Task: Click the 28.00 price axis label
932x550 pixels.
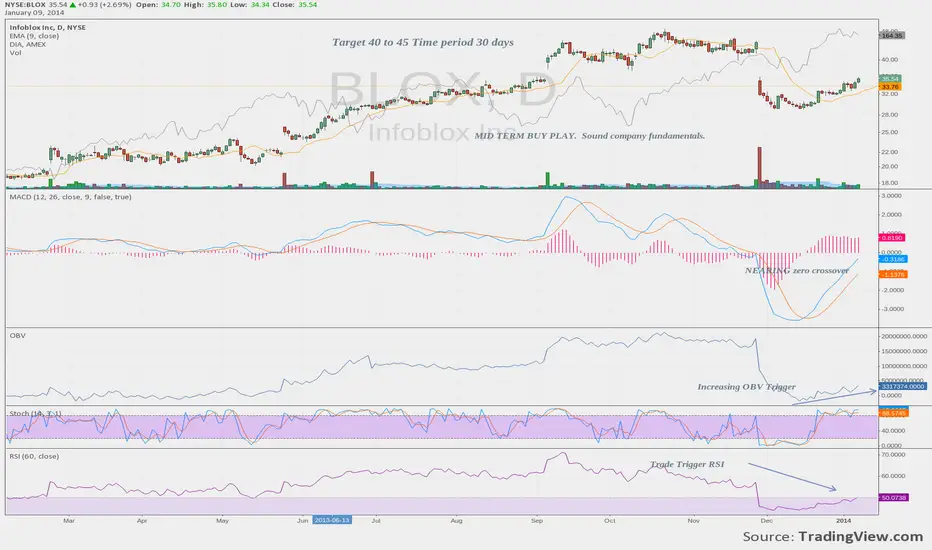Action: 890,115
